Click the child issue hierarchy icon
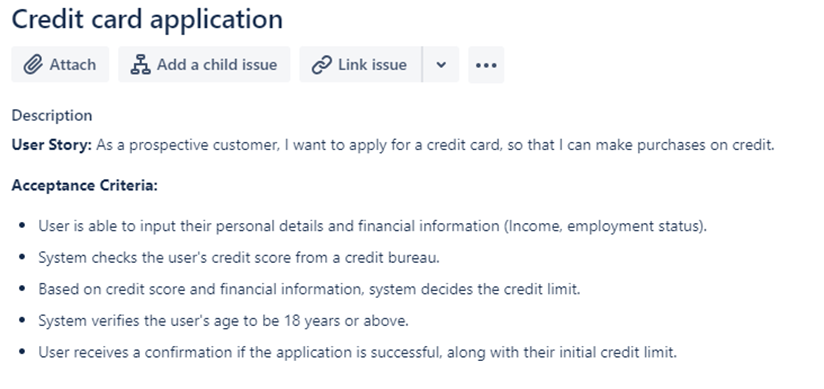This screenshot has width=824, height=389. 140,65
